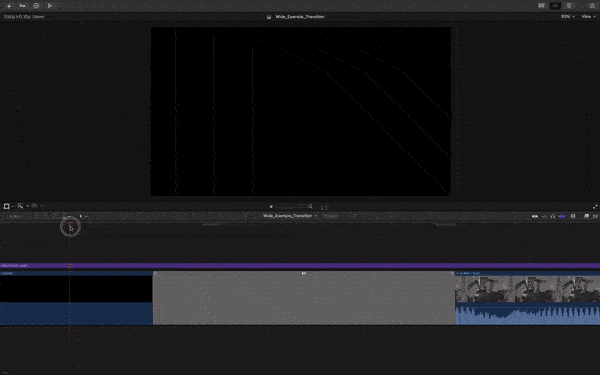This screenshot has width=600, height=375.
Task: Click the import media arrow icon
Action: click(9, 6)
